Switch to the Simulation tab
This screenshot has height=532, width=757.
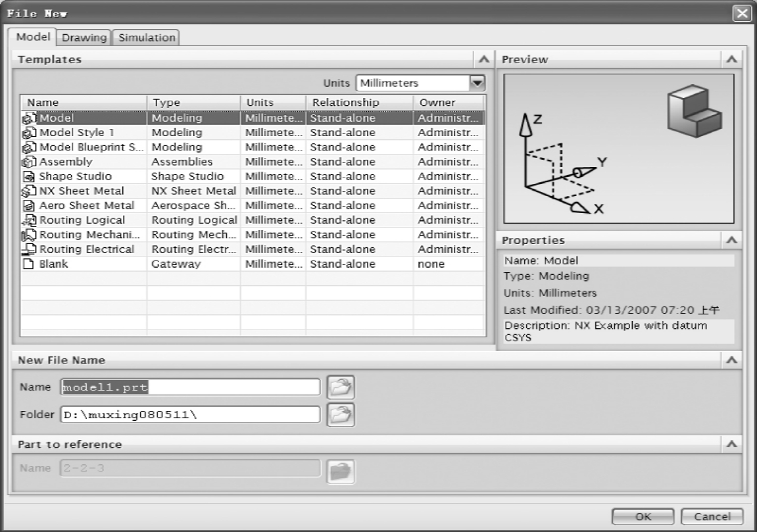tap(147, 37)
